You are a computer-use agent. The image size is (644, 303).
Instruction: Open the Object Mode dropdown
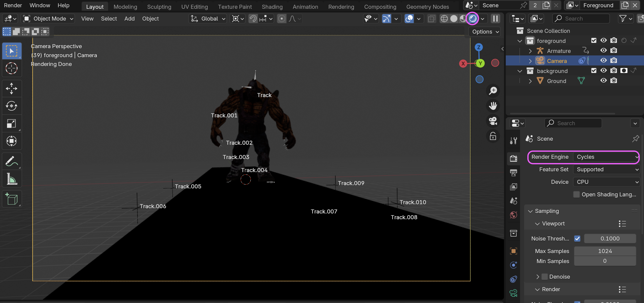tap(48, 19)
